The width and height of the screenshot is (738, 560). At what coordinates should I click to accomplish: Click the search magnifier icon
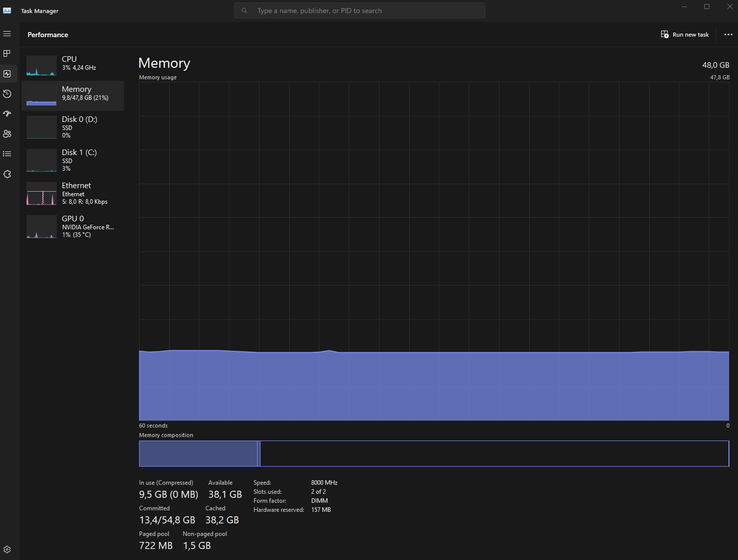click(x=244, y=10)
